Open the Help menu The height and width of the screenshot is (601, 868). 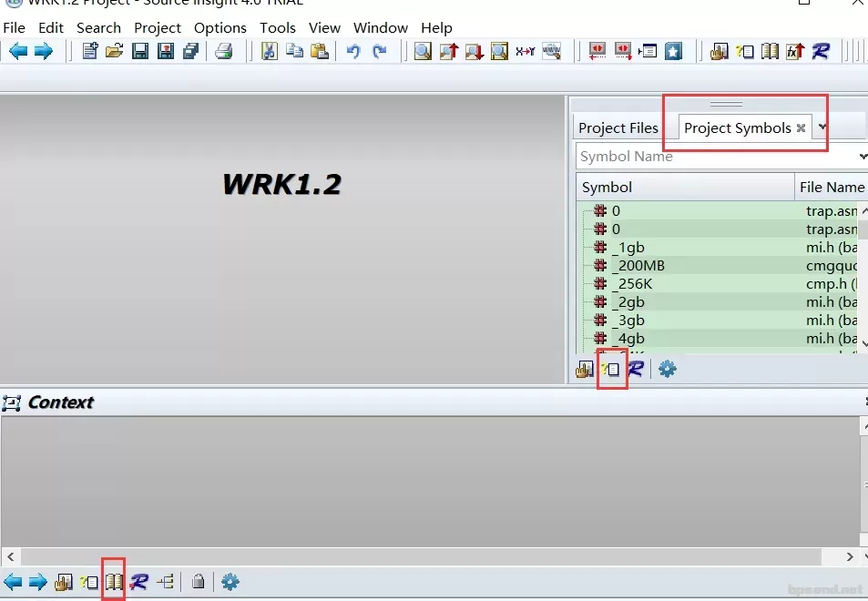coord(437,27)
